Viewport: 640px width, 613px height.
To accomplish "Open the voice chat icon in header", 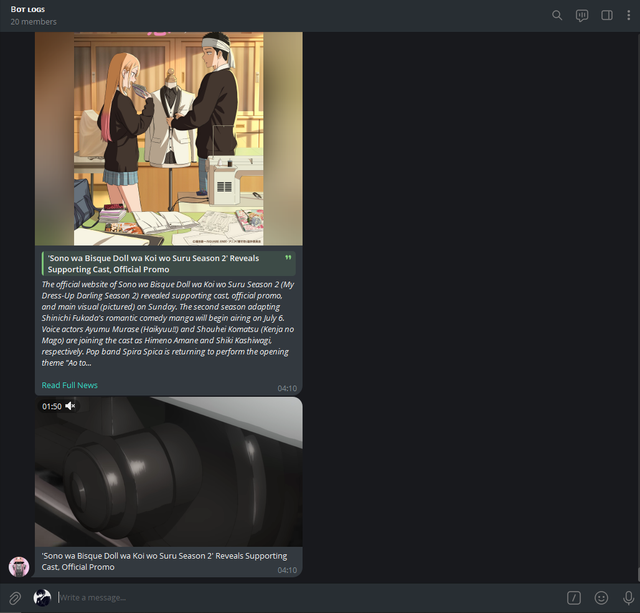I will click(x=582, y=16).
